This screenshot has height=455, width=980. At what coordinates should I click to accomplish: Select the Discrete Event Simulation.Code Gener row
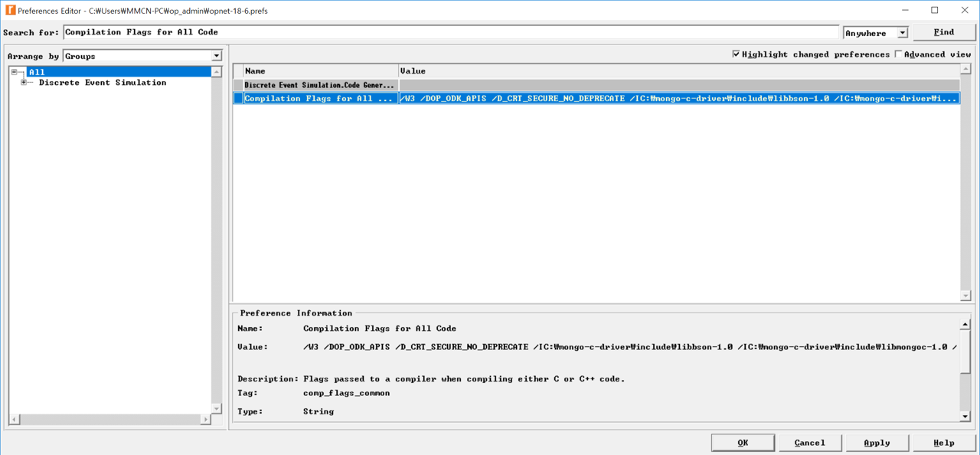[x=318, y=84]
